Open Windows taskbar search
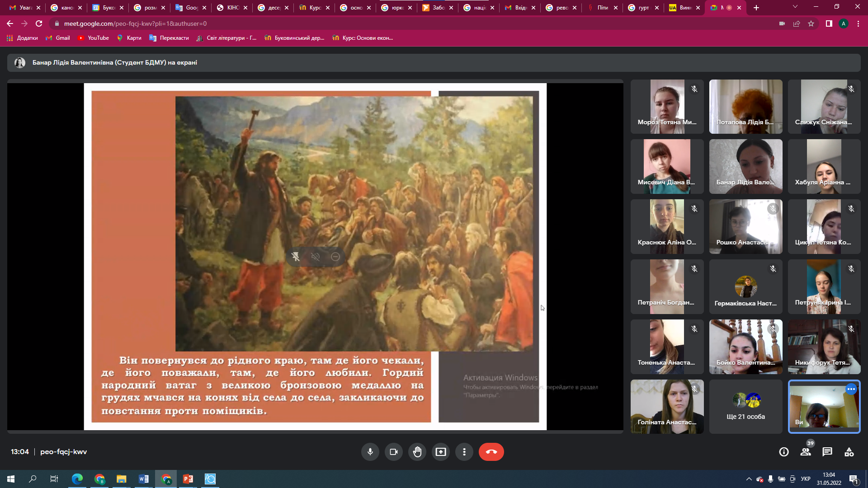868x488 pixels. tap(33, 479)
